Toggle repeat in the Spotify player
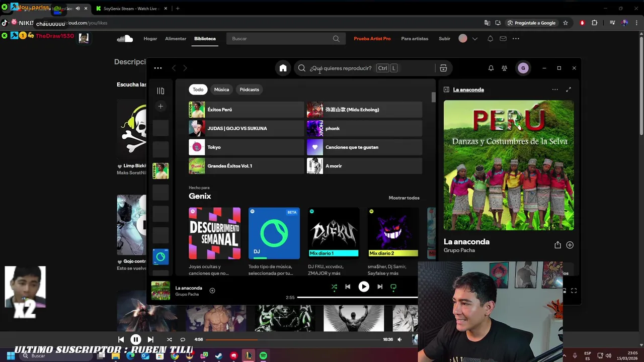The height and width of the screenshot is (362, 644). coord(393,287)
